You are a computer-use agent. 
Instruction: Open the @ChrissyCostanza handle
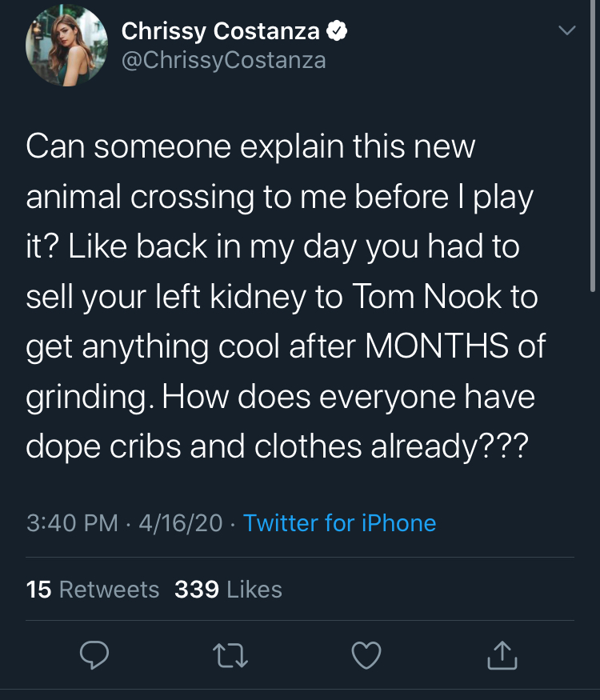223,60
